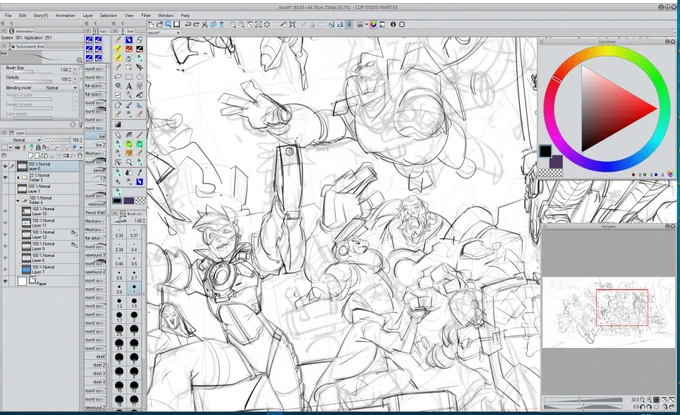
Task: Click the layer opacity 100 stepper
Action: (81, 140)
